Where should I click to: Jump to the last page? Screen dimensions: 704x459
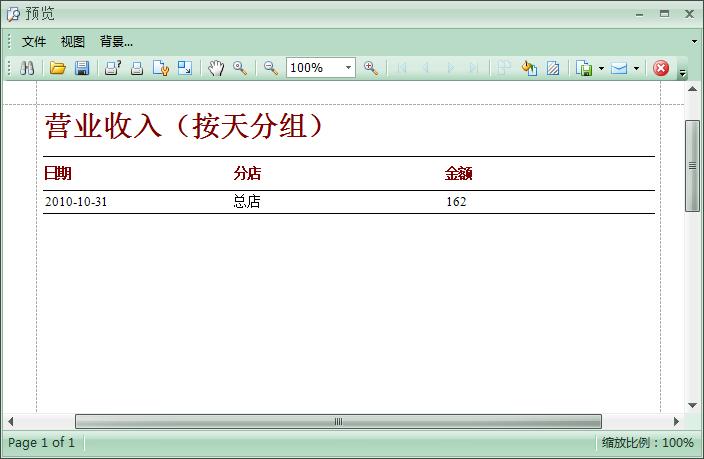[473, 68]
